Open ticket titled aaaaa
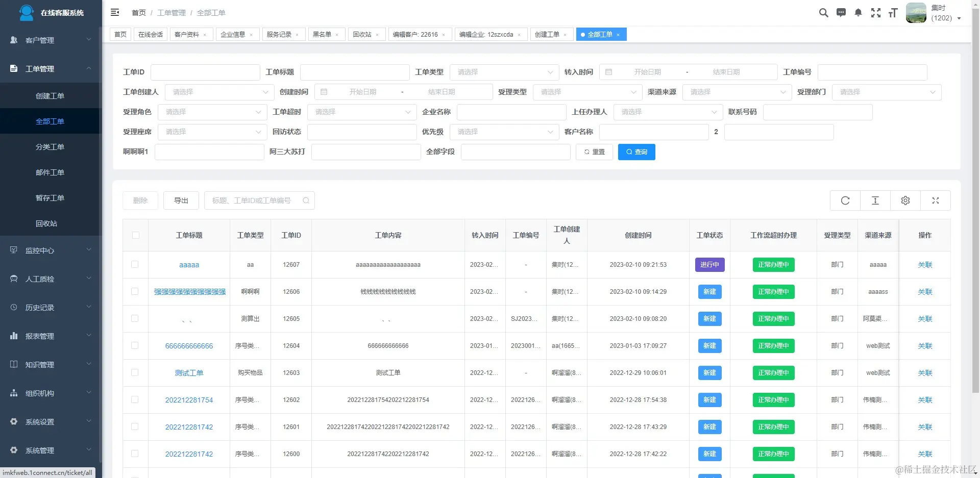 [x=189, y=265]
